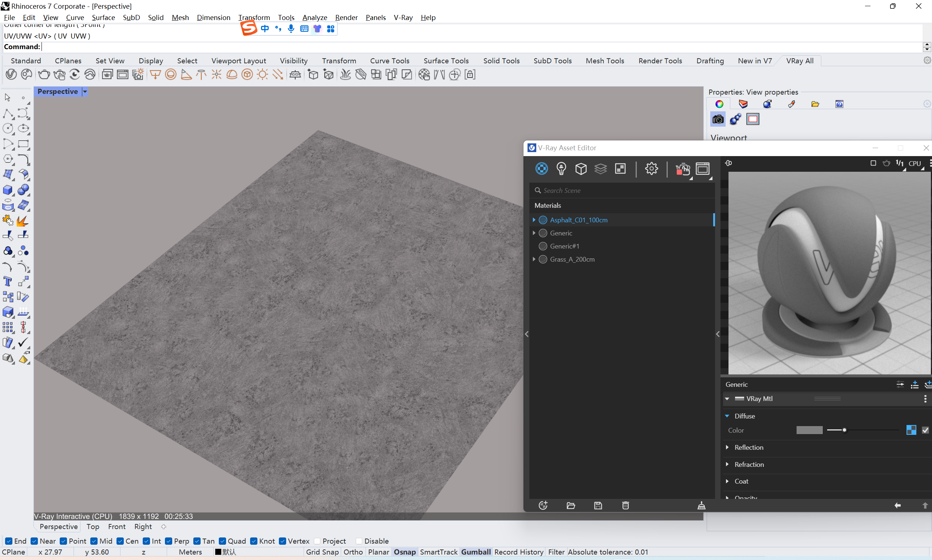Open the V-Ray menu
This screenshot has height=560, width=932.
[403, 17]
